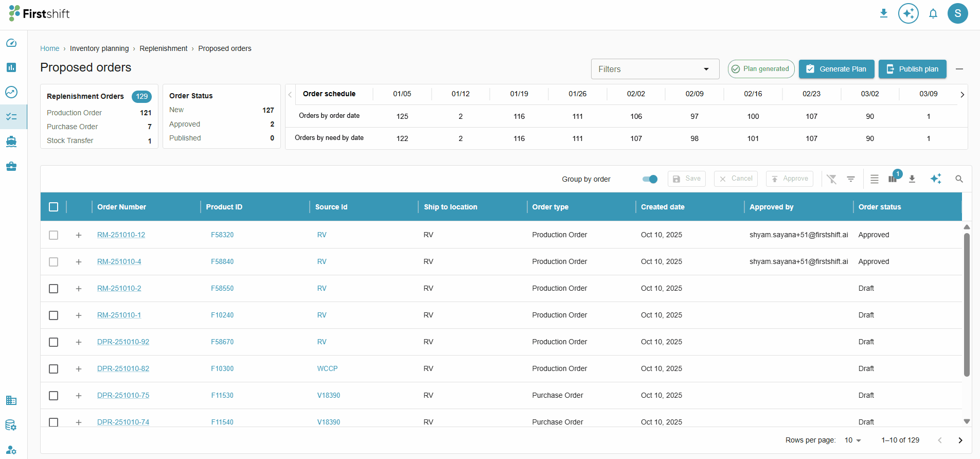Screen dimensions: 980x459
Task: Go to Home breadcrumb
Action: (x=50, y=48)
